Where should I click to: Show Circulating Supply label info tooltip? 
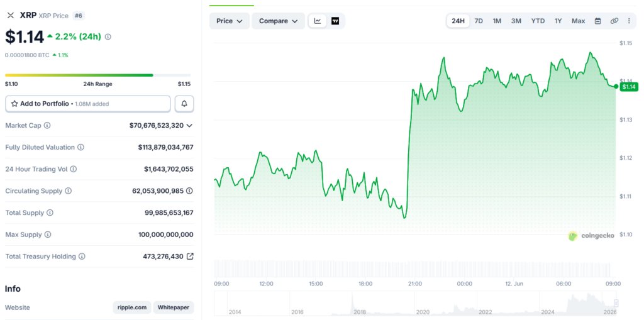pos(68,191)
